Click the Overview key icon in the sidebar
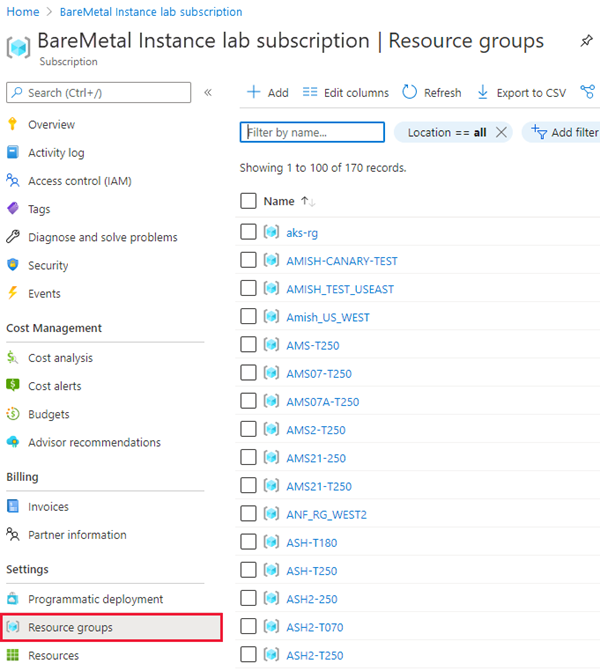The width and height of the screenshot is (600, 671). point(12,124)
